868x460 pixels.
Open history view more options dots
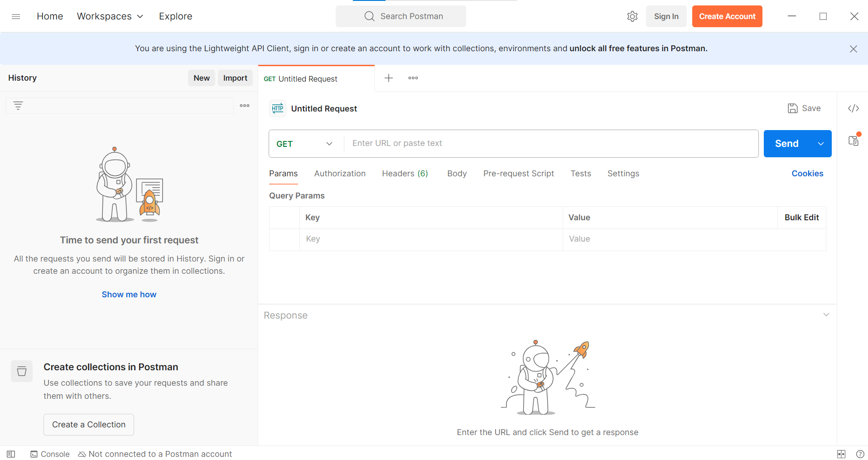pyautogui.click(x=245, y=106)
